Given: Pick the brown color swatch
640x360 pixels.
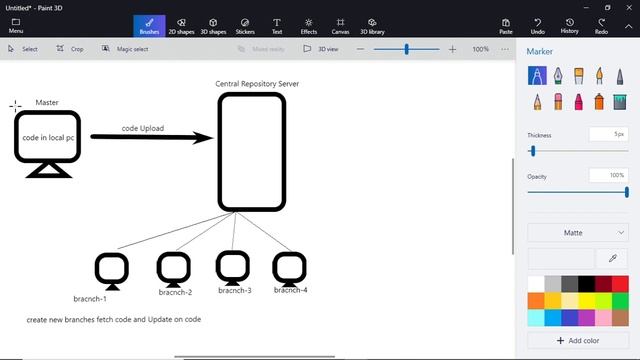Looking at the screenshot, I should pyautogui.click(x=620, y=318).
